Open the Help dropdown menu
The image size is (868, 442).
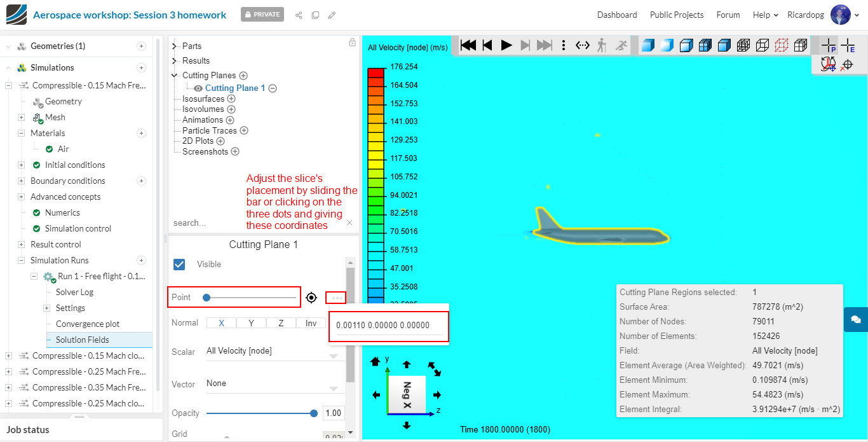tap(765, 15)
